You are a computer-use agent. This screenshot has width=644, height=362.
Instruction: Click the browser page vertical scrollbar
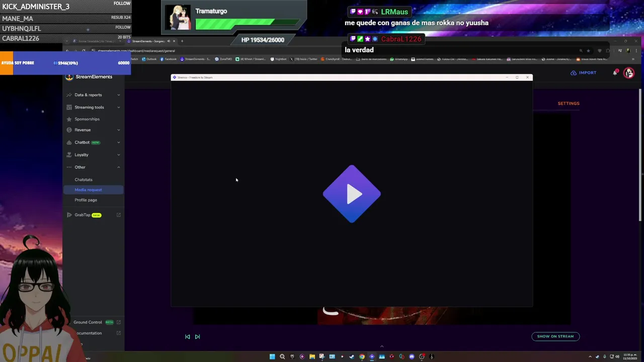tap(640, 155)
